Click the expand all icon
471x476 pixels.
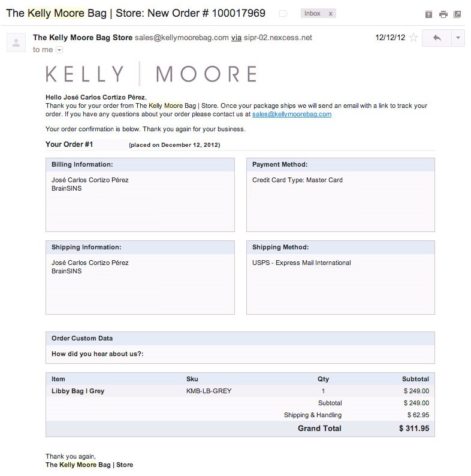pyautogui.click(x=428, y=14)
